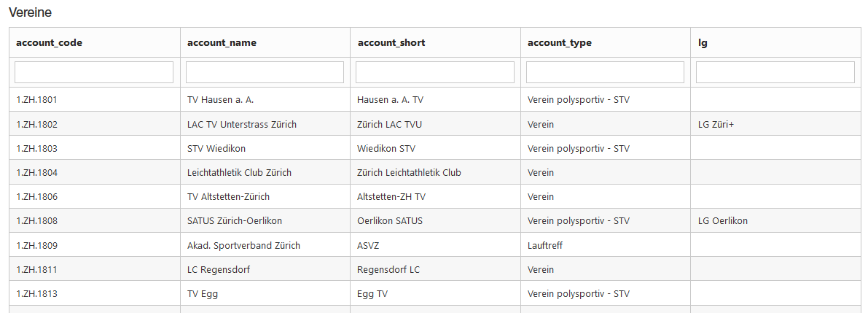Click the LAC TV Unterstrass Zürich cell
Viewport: 868px width, 313px height.
coord(242,124)
